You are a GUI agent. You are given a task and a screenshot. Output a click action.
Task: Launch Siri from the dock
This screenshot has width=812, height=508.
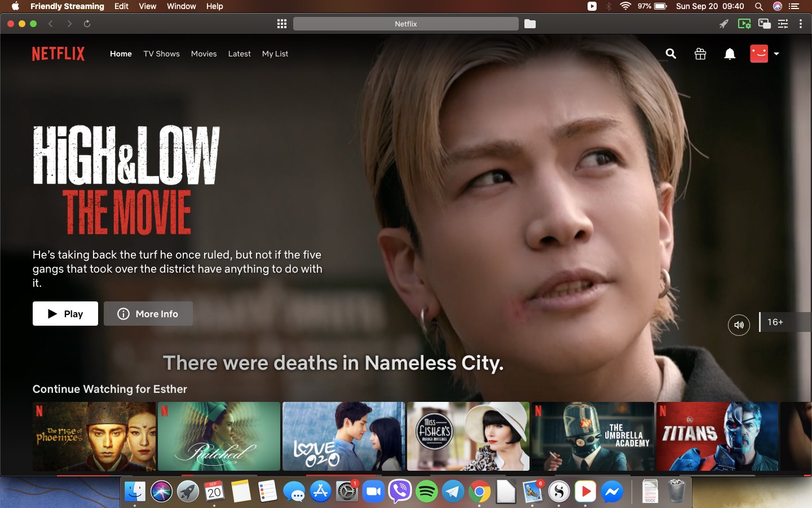pos(161,492)
